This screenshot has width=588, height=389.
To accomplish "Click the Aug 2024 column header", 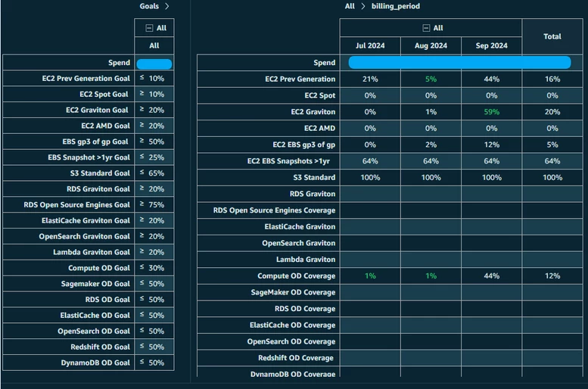I will pos(431,45).
